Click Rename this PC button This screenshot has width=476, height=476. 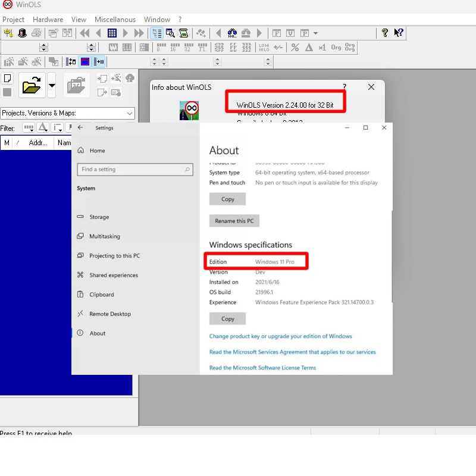click(x=234, y=221)
